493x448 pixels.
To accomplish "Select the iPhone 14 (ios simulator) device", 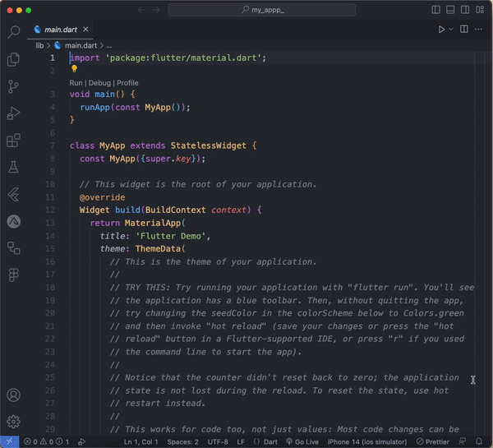I will click(367, 441).
